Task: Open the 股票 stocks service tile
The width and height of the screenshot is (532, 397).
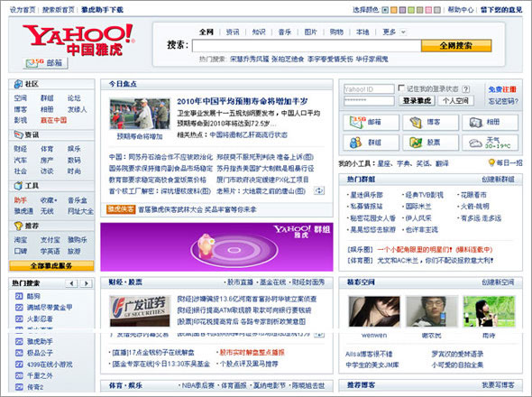Action: (x=430, y=143)
